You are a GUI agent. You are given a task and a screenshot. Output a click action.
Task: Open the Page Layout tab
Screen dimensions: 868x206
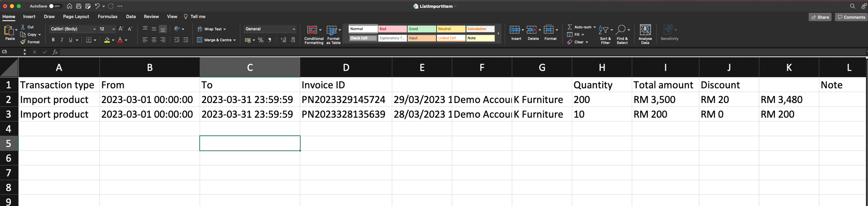(76, 17)
